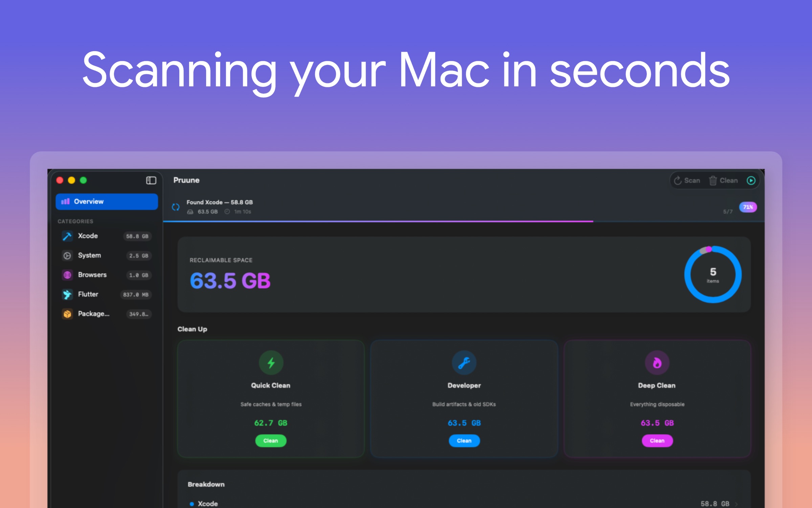Click the Deep Clean flame icon
Screen dimensions: 812x508
tap(657, 363)
